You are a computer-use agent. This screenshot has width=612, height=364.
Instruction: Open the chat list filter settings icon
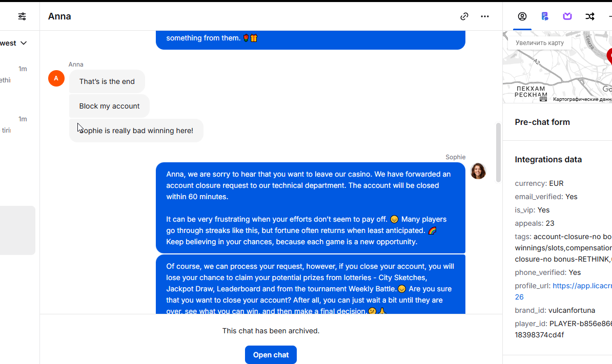(x=22, y=16)
